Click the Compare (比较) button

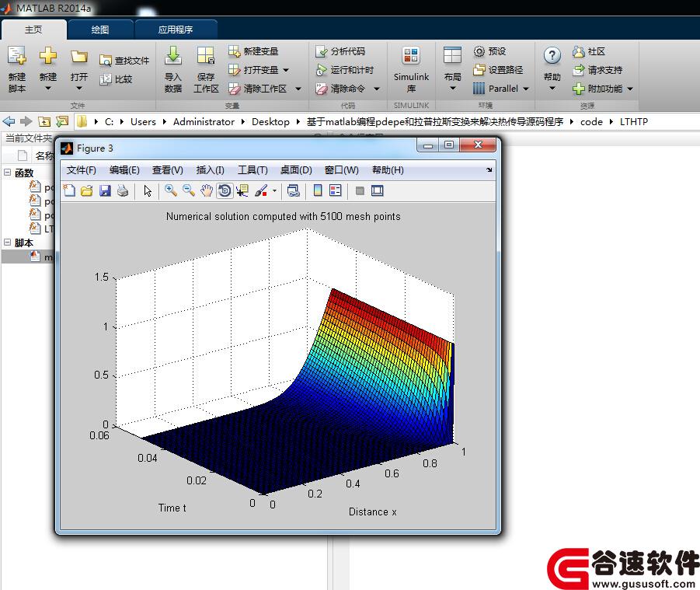(116, 79)
